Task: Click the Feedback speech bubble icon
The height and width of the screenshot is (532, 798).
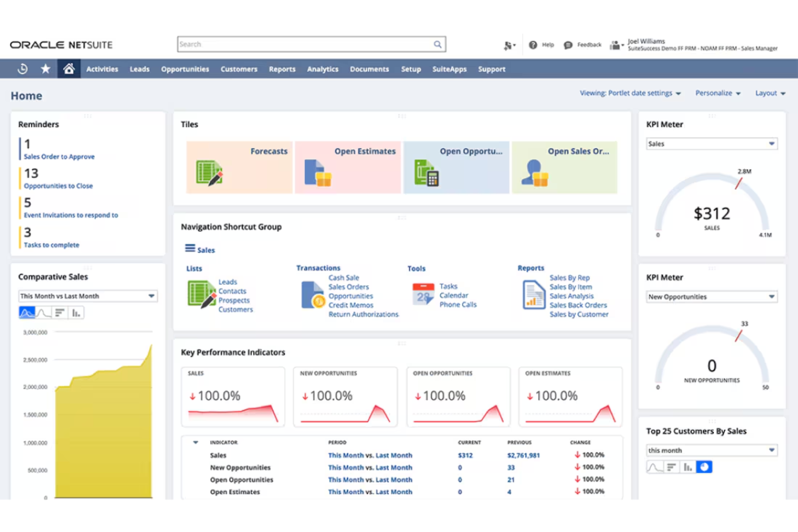Action: click(x=568, y=44)
